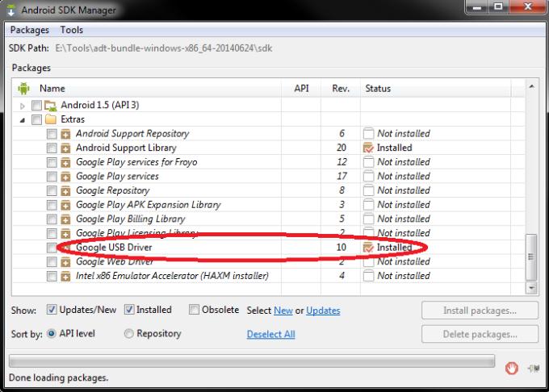Click not-installed status icon for Android Support Repository
Screen dimensions: 549x392
(x=368, y=134)
